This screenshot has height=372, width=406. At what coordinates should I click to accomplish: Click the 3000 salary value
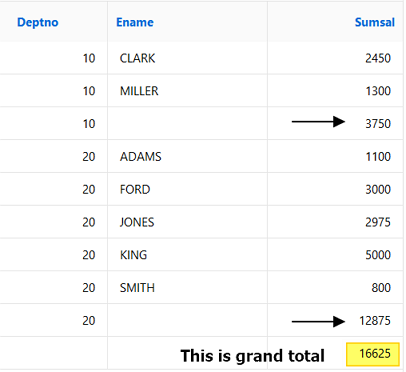(378, 189)
